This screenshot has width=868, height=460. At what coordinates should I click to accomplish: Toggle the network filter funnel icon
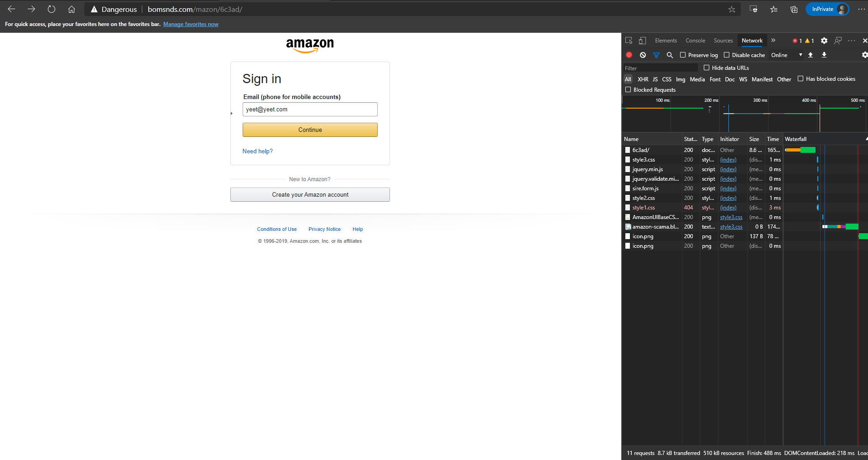(656, 55)
